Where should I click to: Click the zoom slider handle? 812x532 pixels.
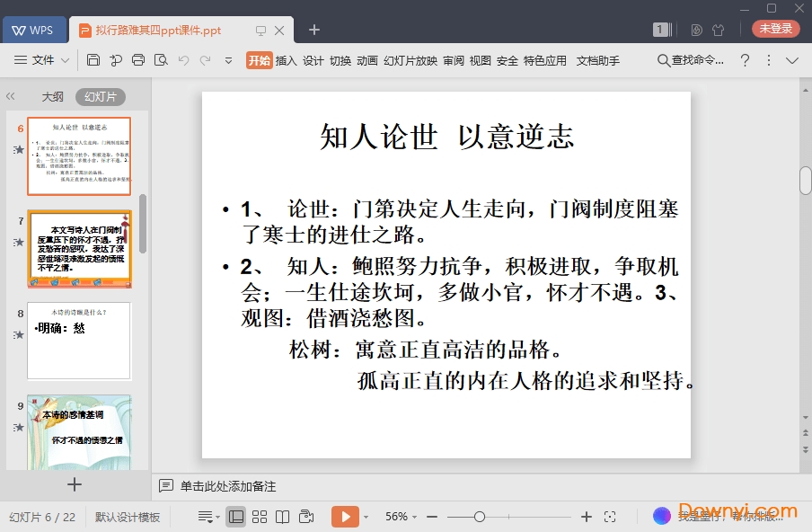480,517
